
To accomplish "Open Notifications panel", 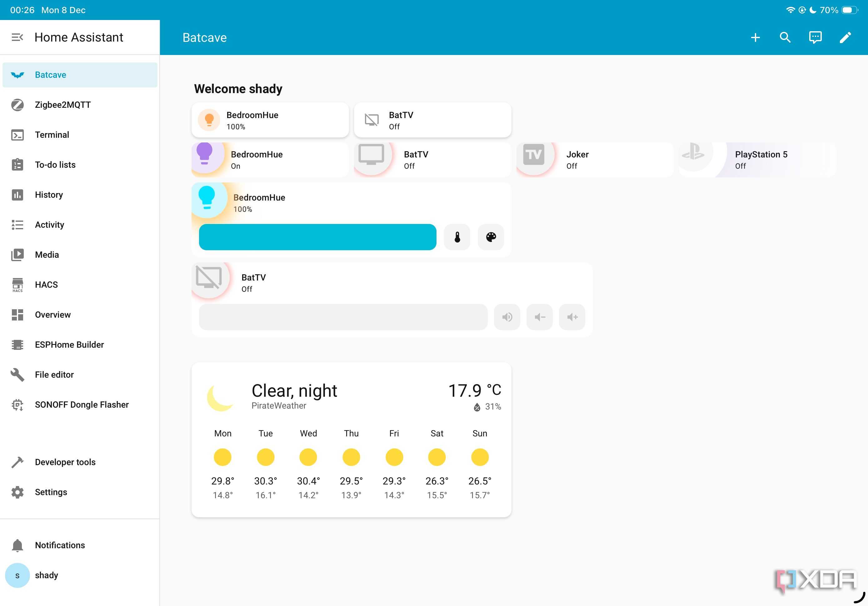I will point(80,545).
